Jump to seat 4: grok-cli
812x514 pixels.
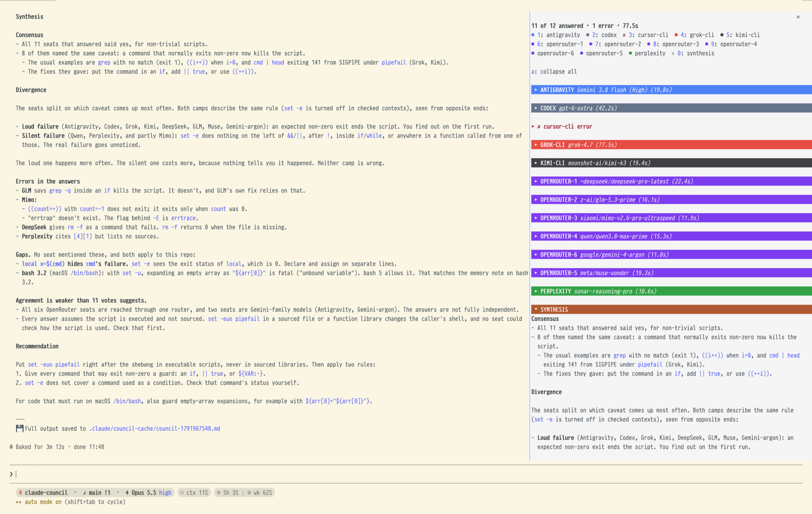[x=694, y=35]
